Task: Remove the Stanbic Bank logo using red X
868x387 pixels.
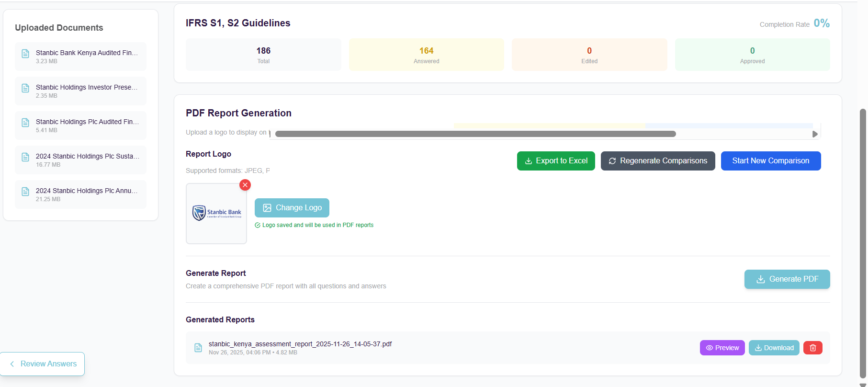Action: (245, 185)
